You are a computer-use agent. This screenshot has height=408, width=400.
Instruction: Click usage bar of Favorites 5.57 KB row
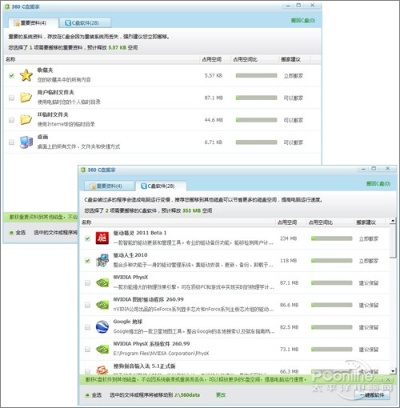point(256,76)
